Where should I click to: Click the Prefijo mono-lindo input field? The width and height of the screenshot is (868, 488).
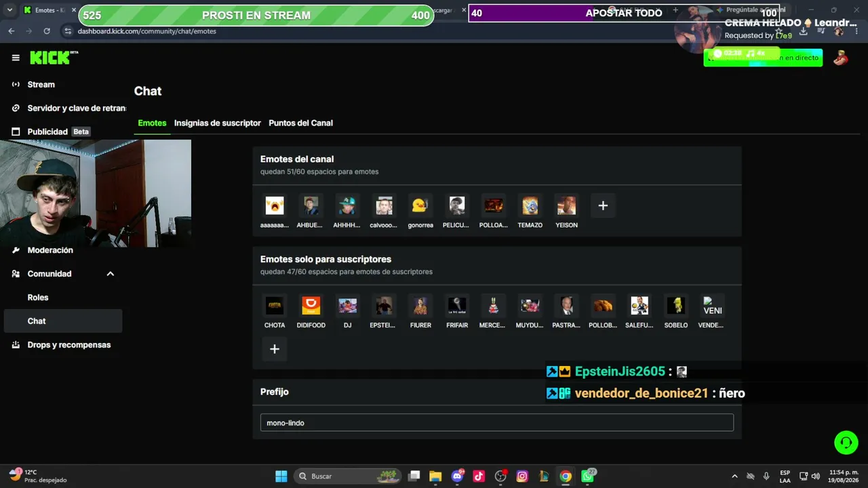(497, 423)
